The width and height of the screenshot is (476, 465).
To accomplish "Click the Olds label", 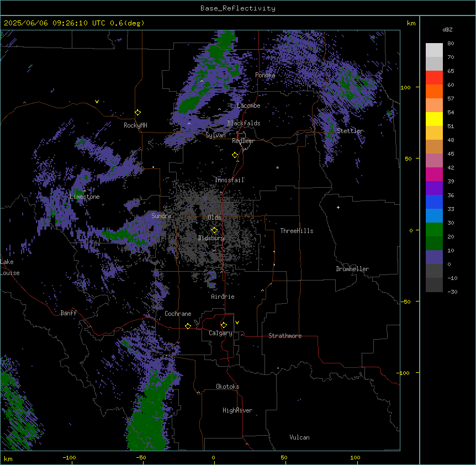I will [214, 218].
